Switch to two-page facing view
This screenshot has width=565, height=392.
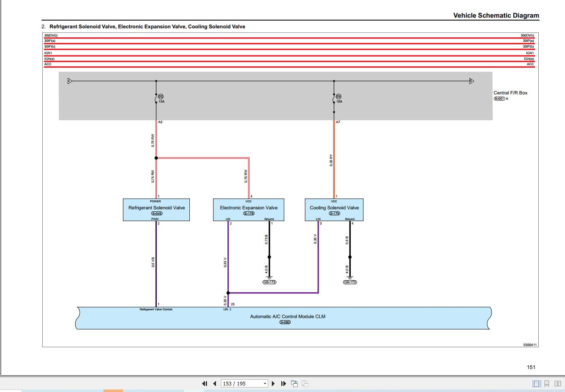pyautogui.click(x=558, y=383)
